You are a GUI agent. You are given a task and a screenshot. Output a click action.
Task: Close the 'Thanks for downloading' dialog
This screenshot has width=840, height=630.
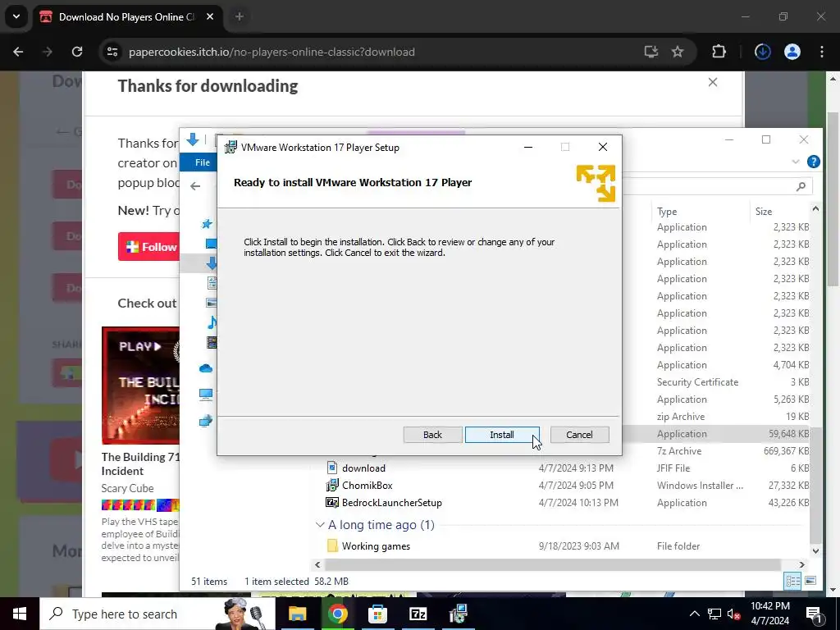tap(713, 82)
